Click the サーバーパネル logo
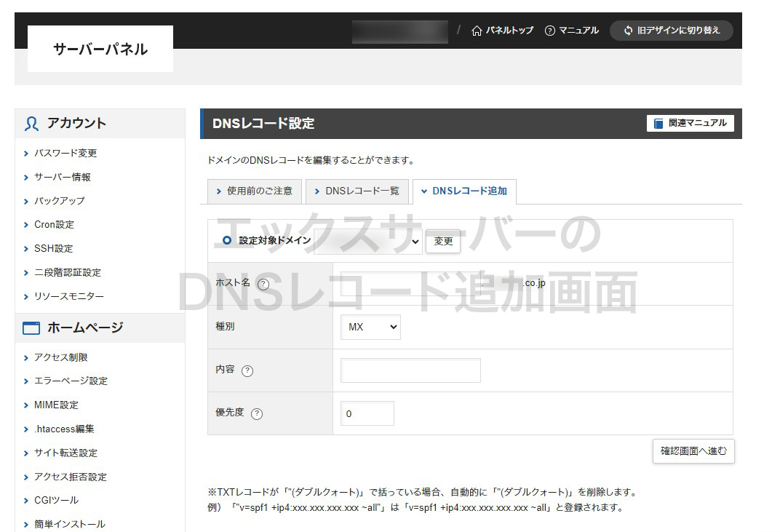 pos(100,49)
